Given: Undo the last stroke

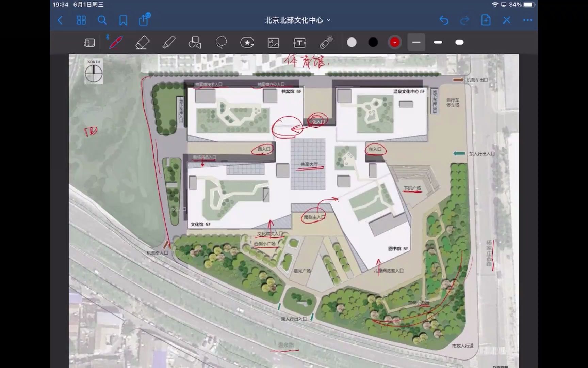Looking at the screenshot, I should pyautogui.click(x=444, y=20).
